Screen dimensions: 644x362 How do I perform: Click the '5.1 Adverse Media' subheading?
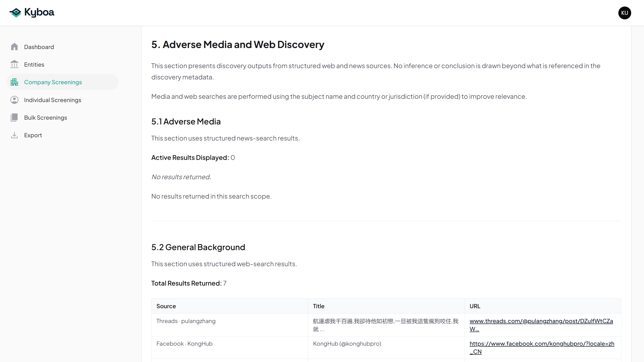(x=186, y=121)
